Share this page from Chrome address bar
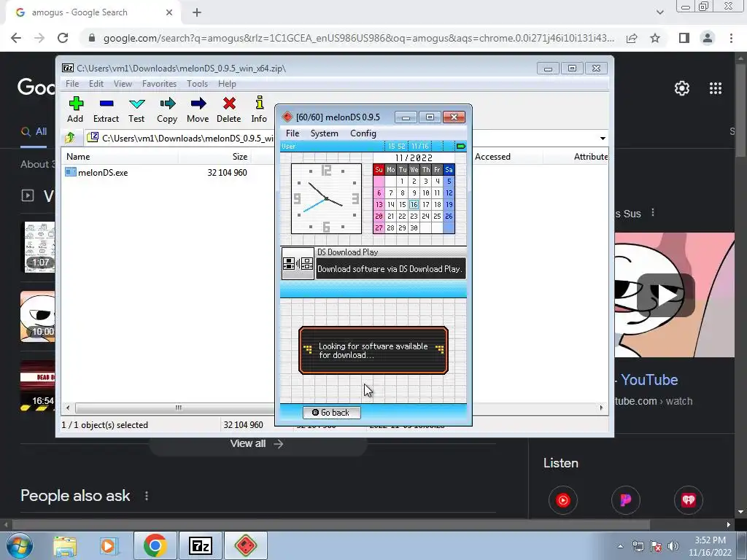 click(x=632, y=38)
